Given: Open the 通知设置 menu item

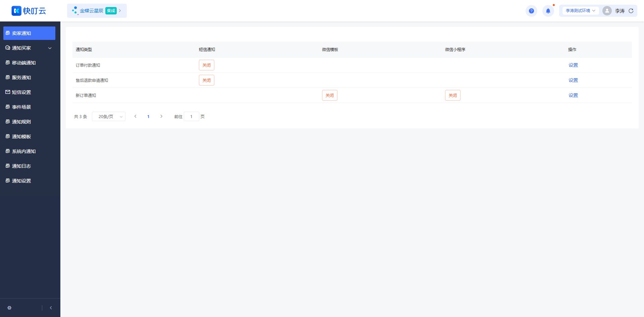Looking at the screenshot, I should coord(29,181).
